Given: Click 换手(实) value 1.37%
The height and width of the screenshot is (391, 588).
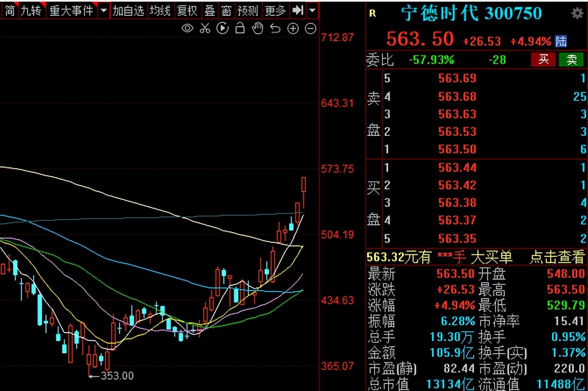Looking at the screenshot, I should 568,352.
